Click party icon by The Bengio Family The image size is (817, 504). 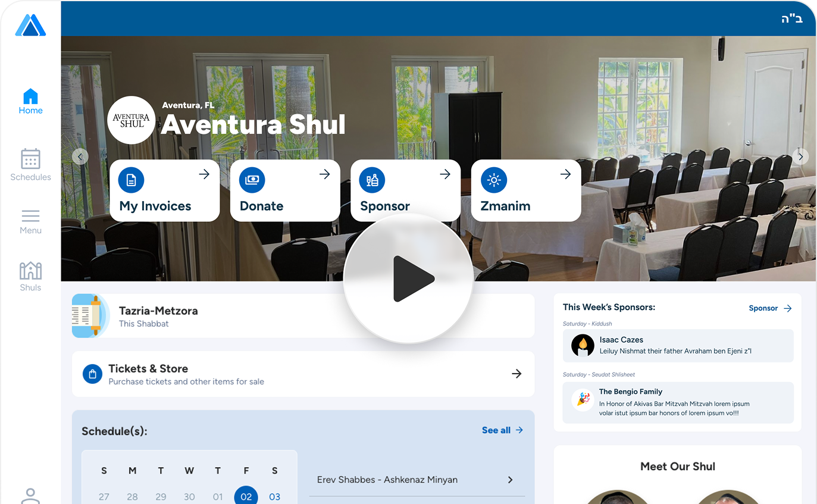[583, 399]
